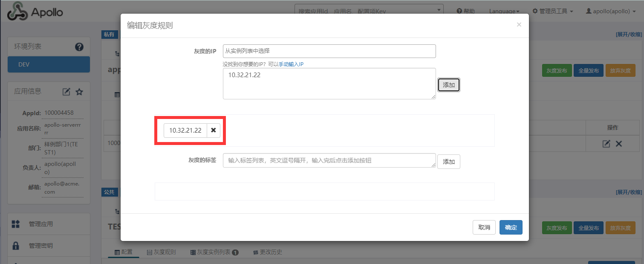Click inside the 灰度的标签 input field
The height and width of the screenshot is (264, 644).
(x=329, y=160)
